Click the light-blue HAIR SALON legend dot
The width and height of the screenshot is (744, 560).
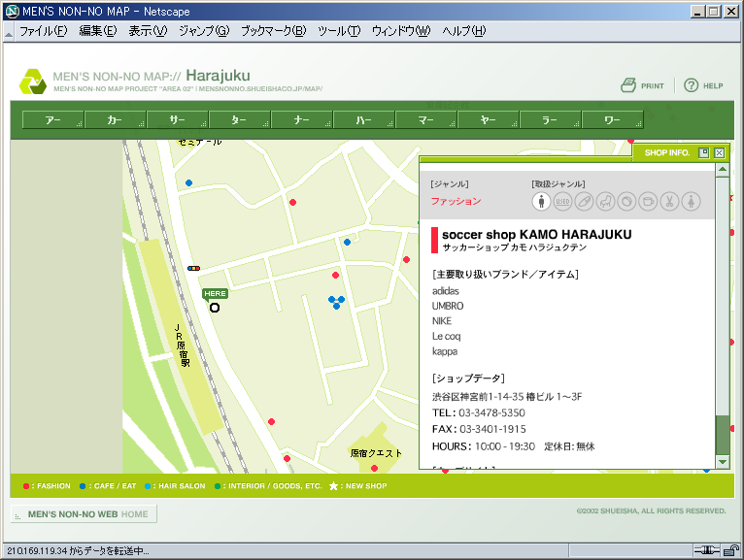point(148,486)
